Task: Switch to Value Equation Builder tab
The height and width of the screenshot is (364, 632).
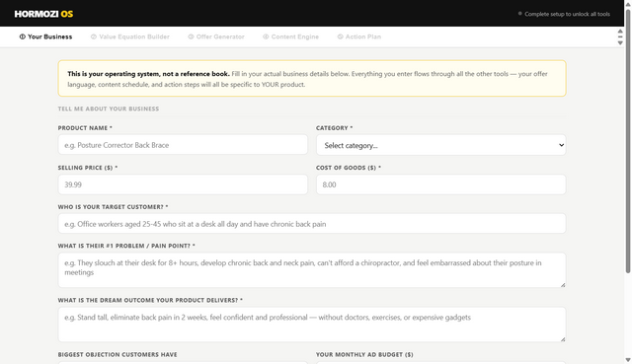Action: point(129,36)
